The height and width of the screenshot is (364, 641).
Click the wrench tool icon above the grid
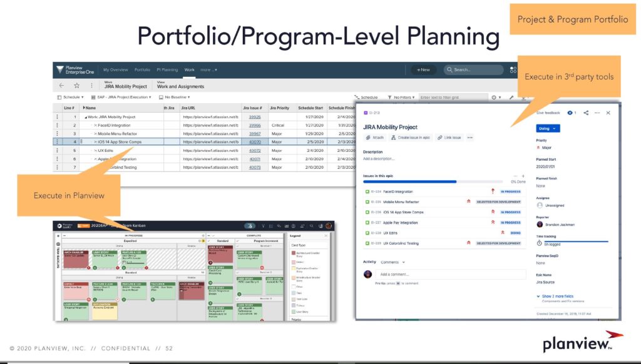[x=511, y=97]
